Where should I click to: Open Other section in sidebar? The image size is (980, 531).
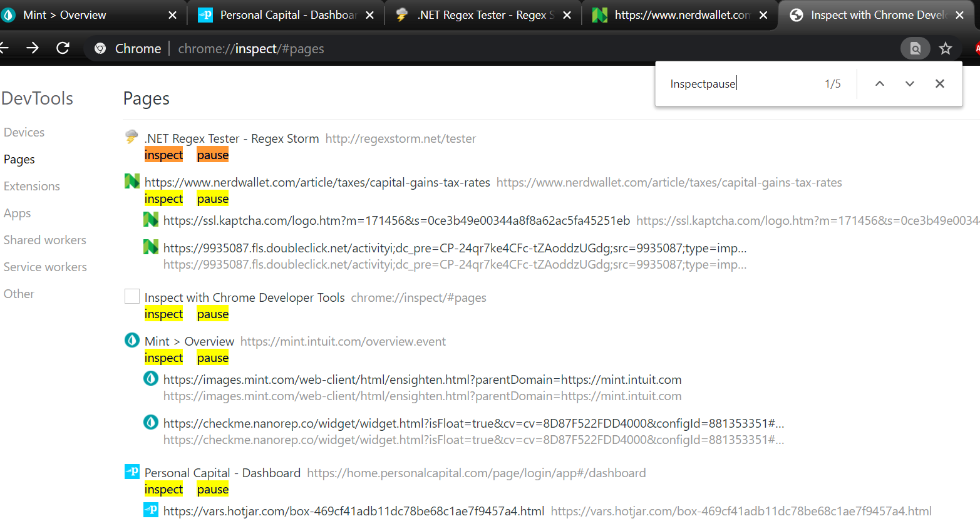19,294
